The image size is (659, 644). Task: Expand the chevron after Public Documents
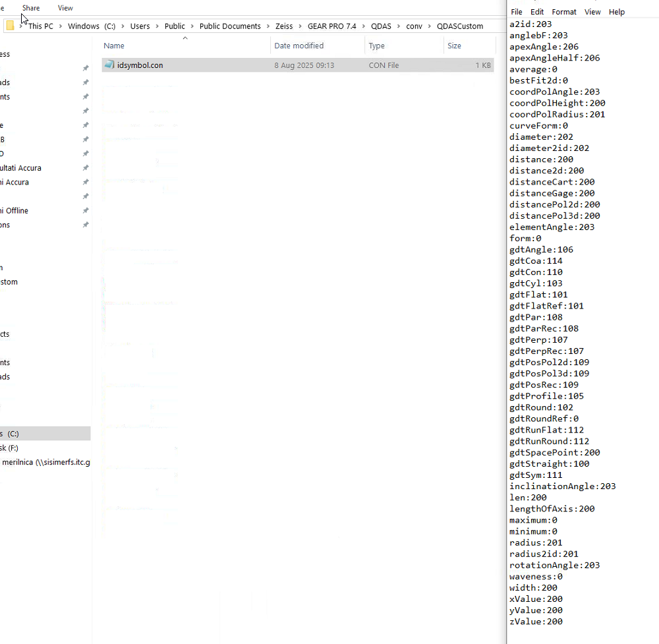pyautogui.click(x=268, y=26)
